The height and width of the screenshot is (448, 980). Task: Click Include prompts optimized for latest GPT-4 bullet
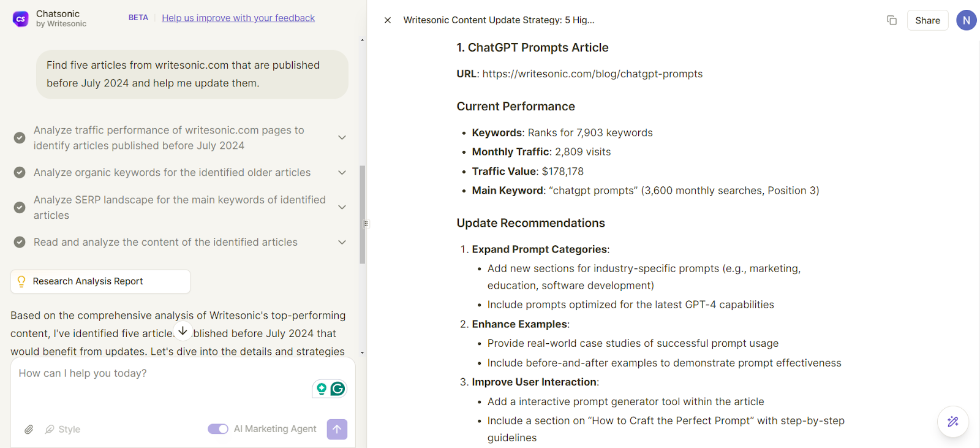[630, 305]
